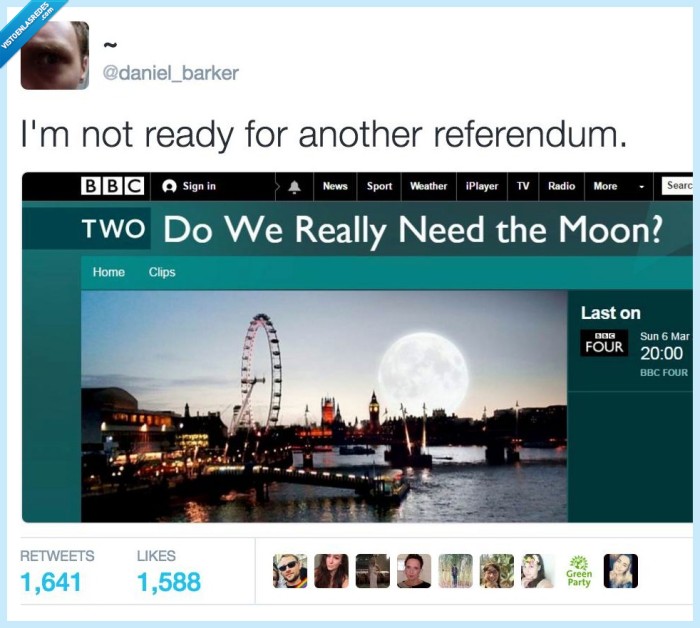Image resolution: width=700 pixels, height=628 pixels.
Task: Click the BBC logo
Action: (x=112, y=186)
